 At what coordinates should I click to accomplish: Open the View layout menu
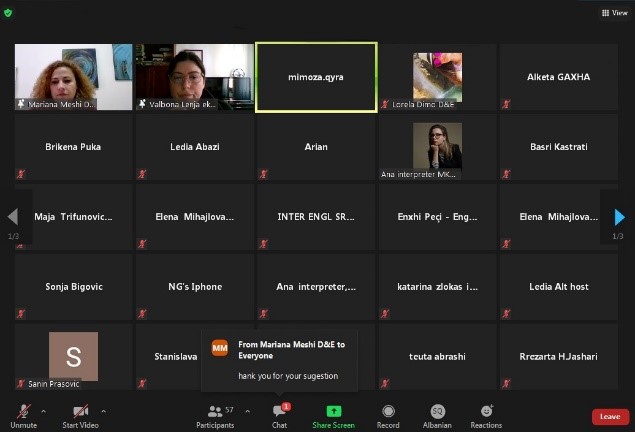pos(614,12)
